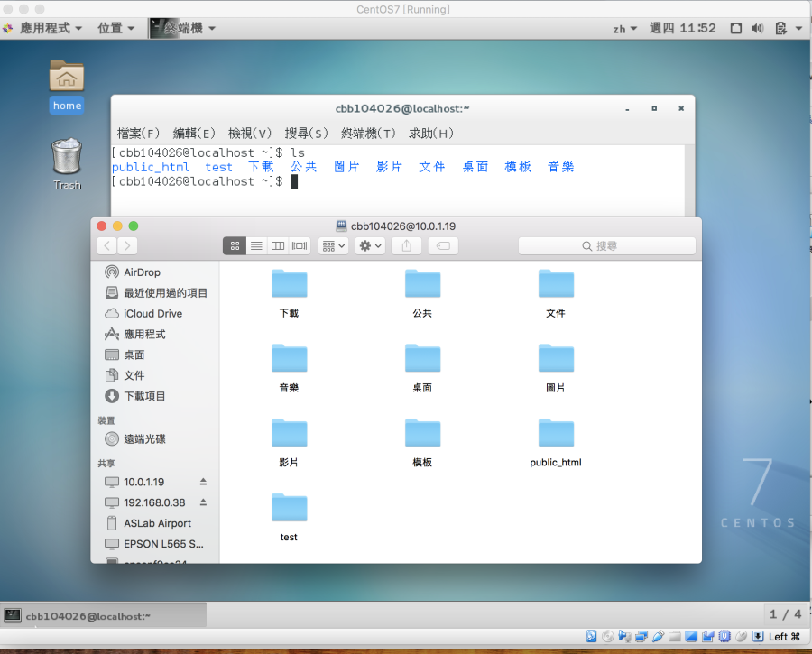Go back in Finder navigation
The image size is (812, 654).
pyautogui.click(x=107, y=245)
